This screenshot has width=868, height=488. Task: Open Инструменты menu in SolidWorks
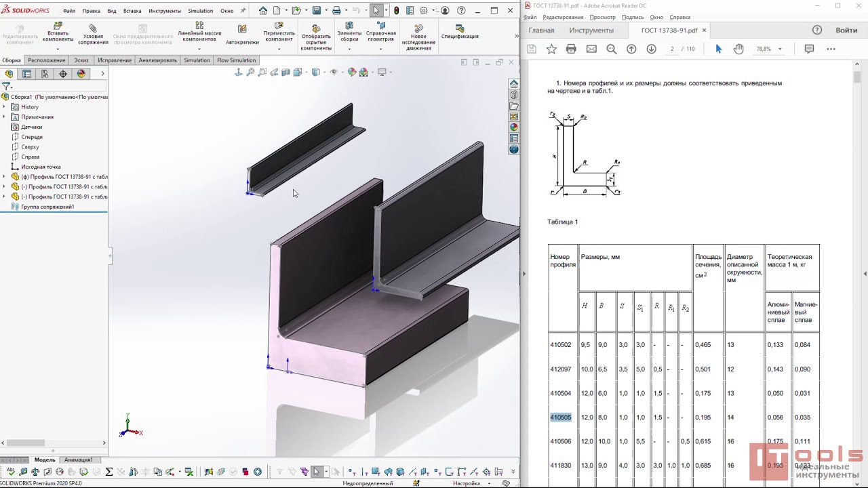point(165,11)
